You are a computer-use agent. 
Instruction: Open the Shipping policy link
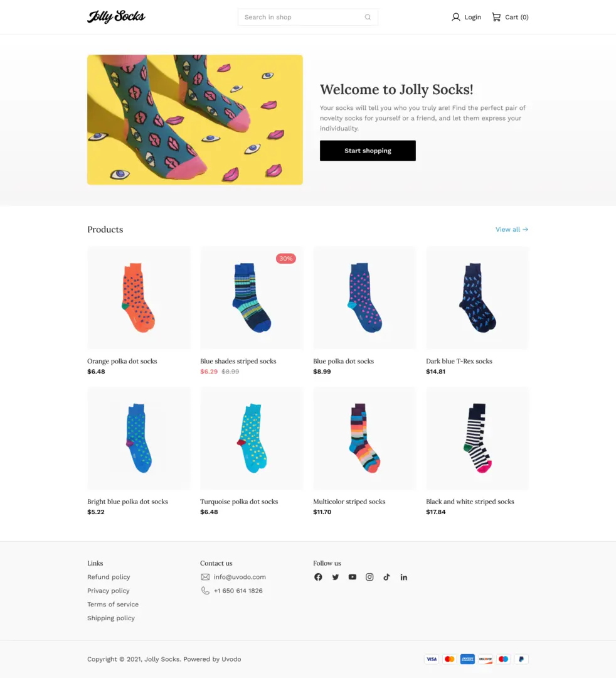pyautogui.click(x=111, y=618)
